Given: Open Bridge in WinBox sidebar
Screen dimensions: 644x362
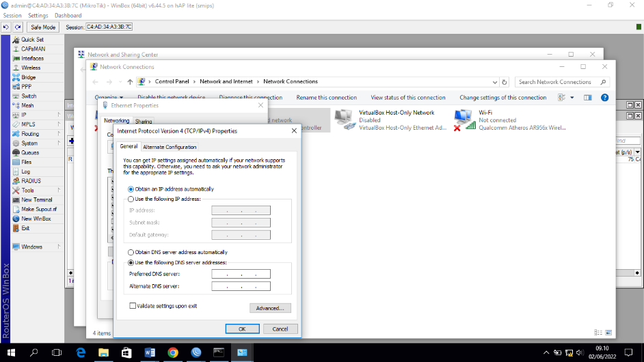Looking at the screenshot, I should tap(28, 77).
